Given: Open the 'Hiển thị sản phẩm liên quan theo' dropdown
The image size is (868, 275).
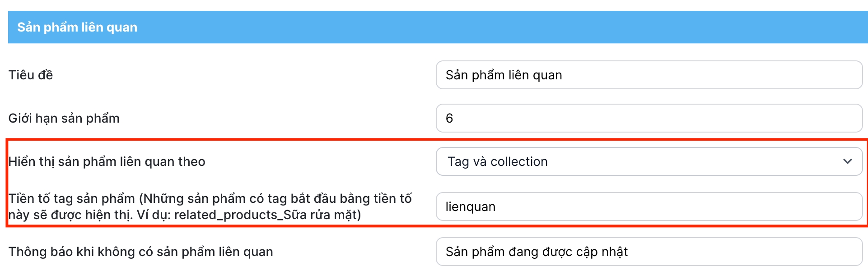Looking at the screenshot, I should 649,161.
